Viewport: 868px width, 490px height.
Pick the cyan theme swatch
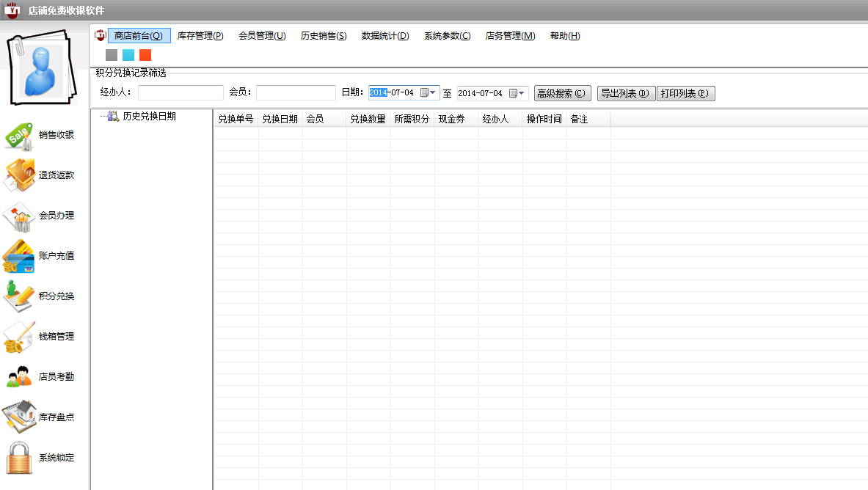(128, 55)
